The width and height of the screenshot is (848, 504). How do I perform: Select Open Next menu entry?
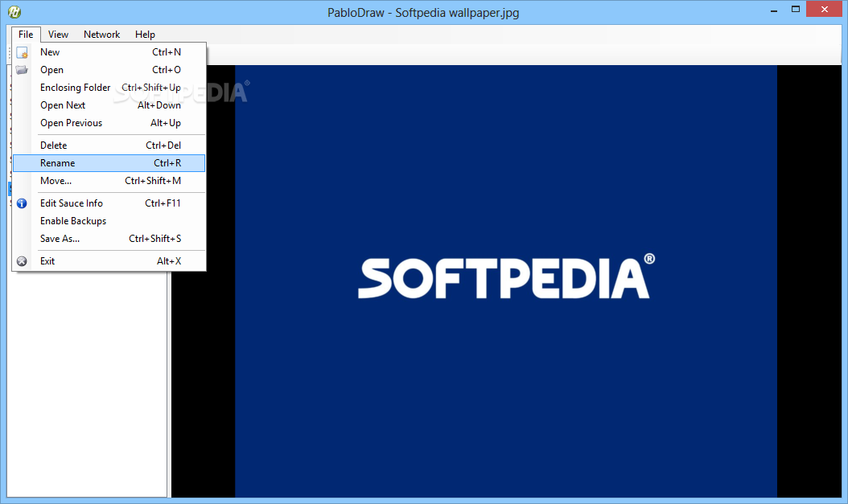tap(109, 105)
